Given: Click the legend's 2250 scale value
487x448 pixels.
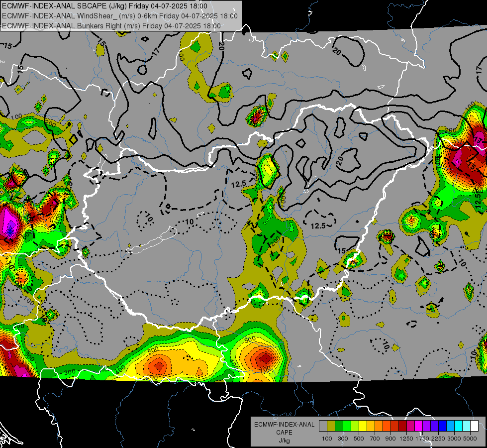Looking at the screenshot, I should click(438, 439).
